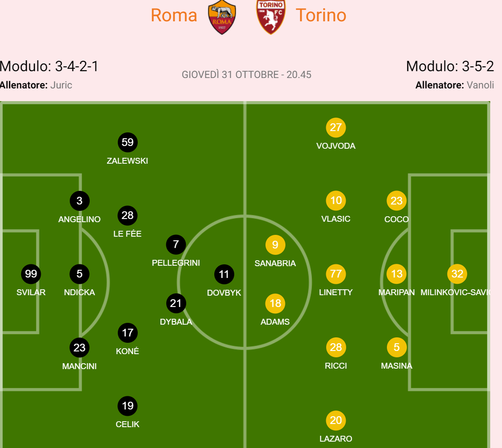The image size is (502, 448).
Task: Click the Torino club crest
Action: click(270, 17)
